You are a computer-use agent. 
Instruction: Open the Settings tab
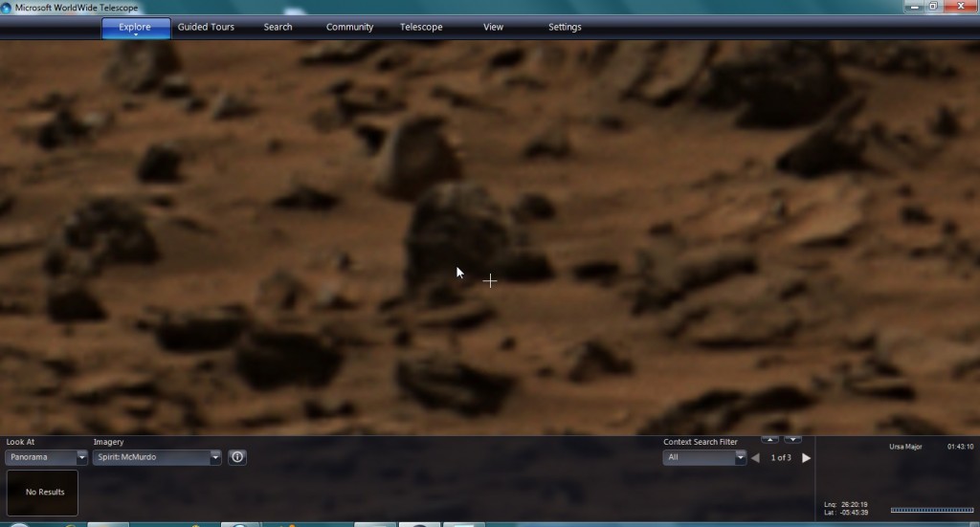coord(565,27)
